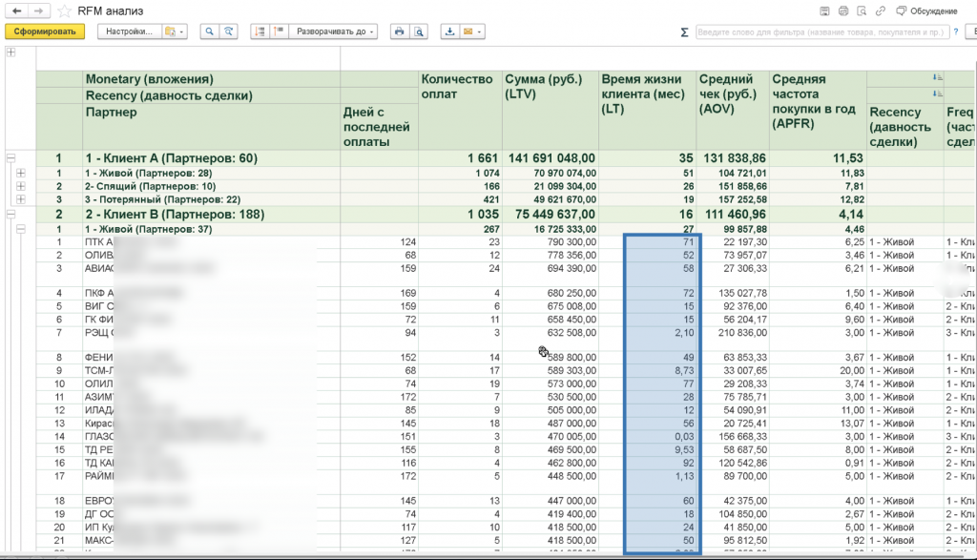Click the frequency value 13,07
Screen dimensions: 977x560
click(852, 424)
